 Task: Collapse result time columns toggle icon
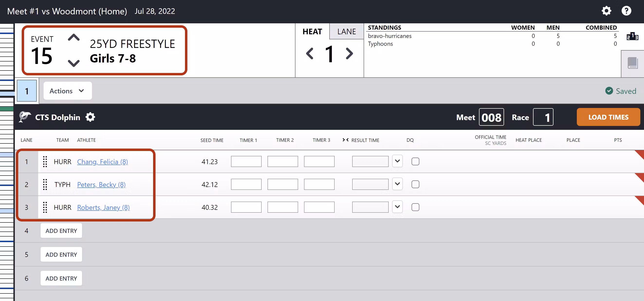(x=345, y=140)
